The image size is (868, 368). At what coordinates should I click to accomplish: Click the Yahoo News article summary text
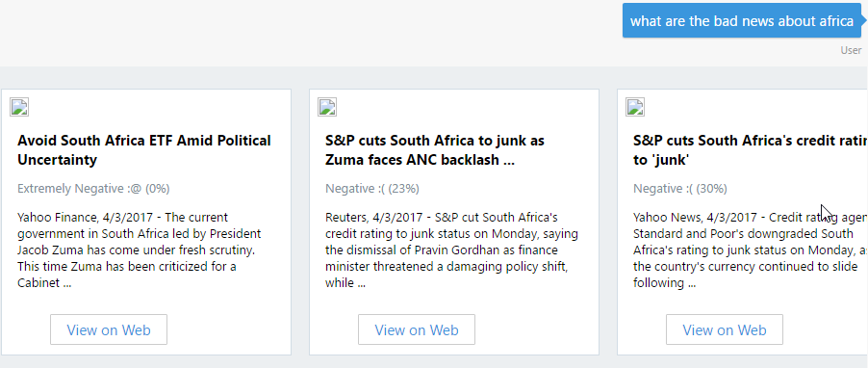coord(750,250)
